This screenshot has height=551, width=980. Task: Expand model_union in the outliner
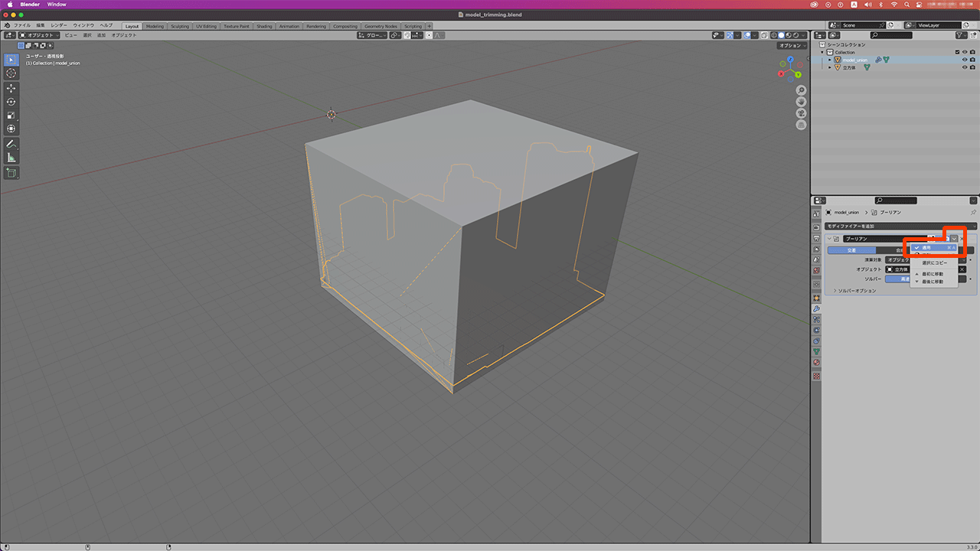click(830, 60)
